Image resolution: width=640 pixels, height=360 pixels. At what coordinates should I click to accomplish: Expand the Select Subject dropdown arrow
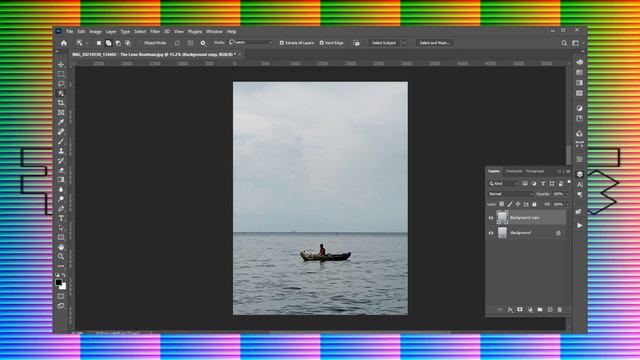pyautogui.click(x=404, y=43)
